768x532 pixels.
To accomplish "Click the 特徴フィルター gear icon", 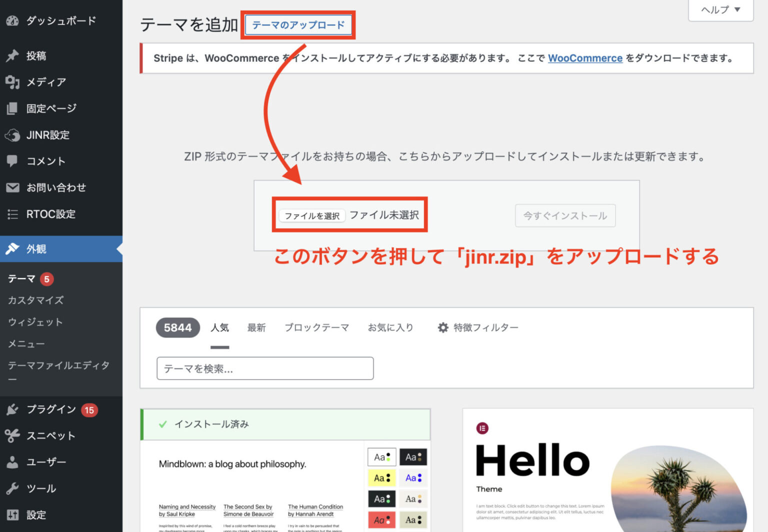I will coord(442,327).
